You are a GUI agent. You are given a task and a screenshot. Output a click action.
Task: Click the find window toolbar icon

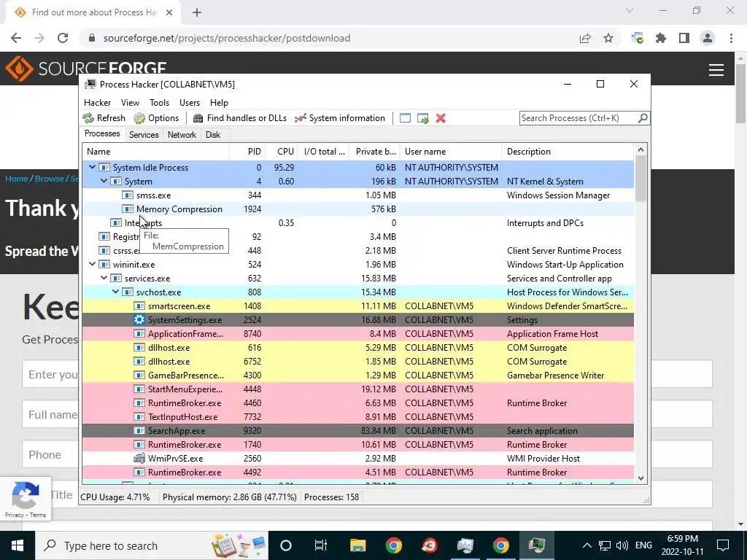pos(405,118)
